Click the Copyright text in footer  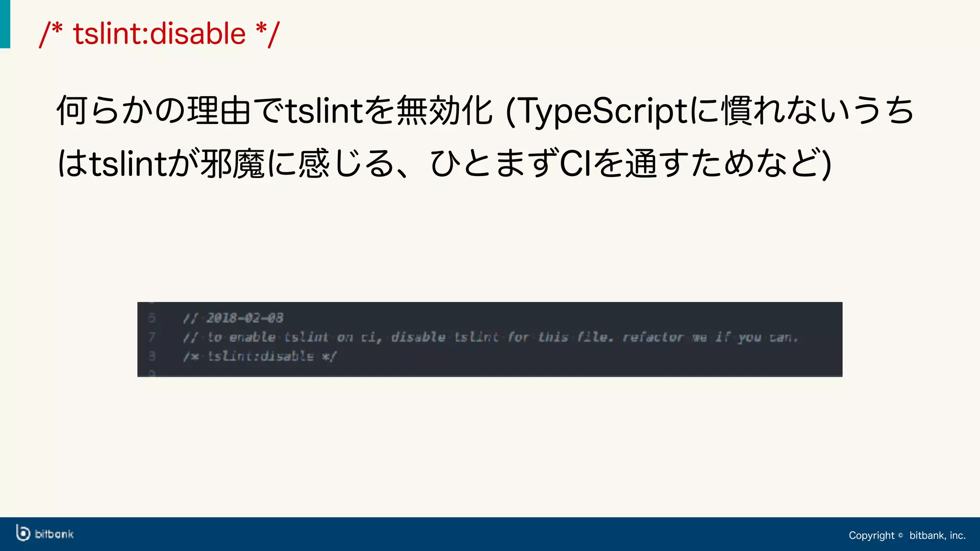pos(871,535)
